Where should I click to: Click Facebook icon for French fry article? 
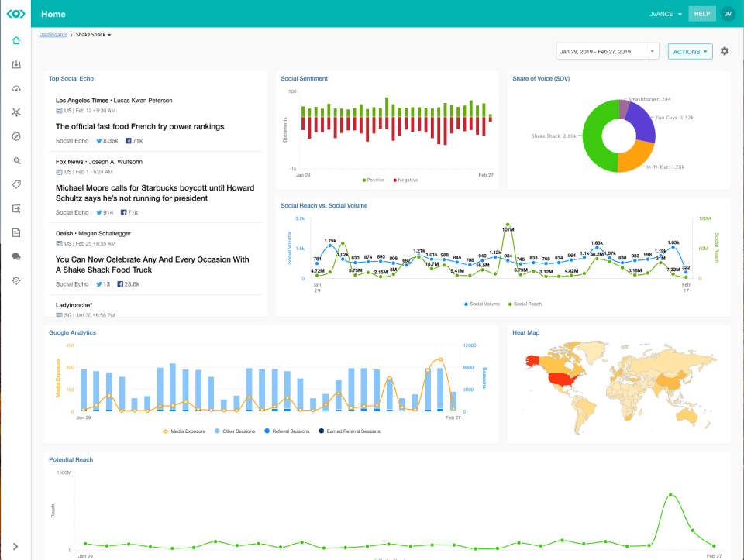tap(128, 141)
